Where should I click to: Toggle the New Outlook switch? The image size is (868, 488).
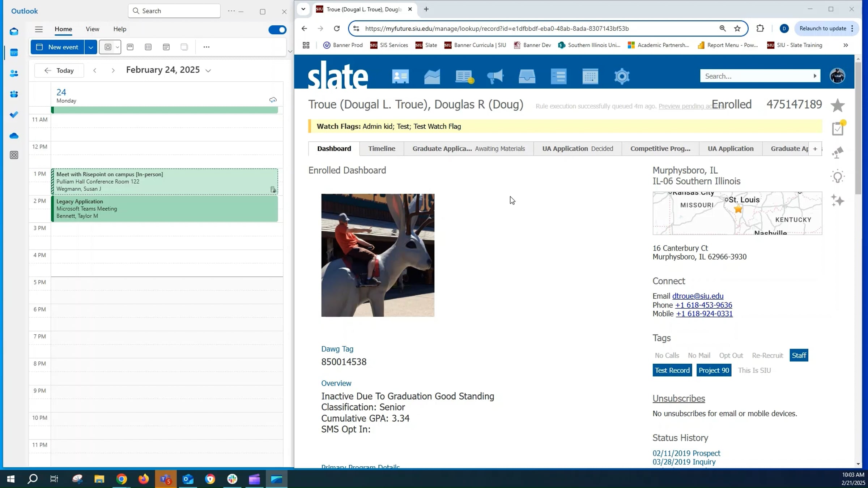tap(277, 30)
